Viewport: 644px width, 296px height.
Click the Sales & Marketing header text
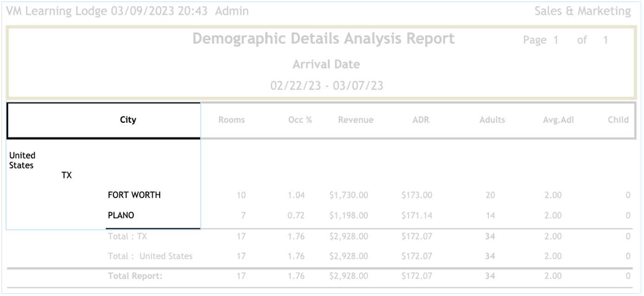(x=582, y=11)
